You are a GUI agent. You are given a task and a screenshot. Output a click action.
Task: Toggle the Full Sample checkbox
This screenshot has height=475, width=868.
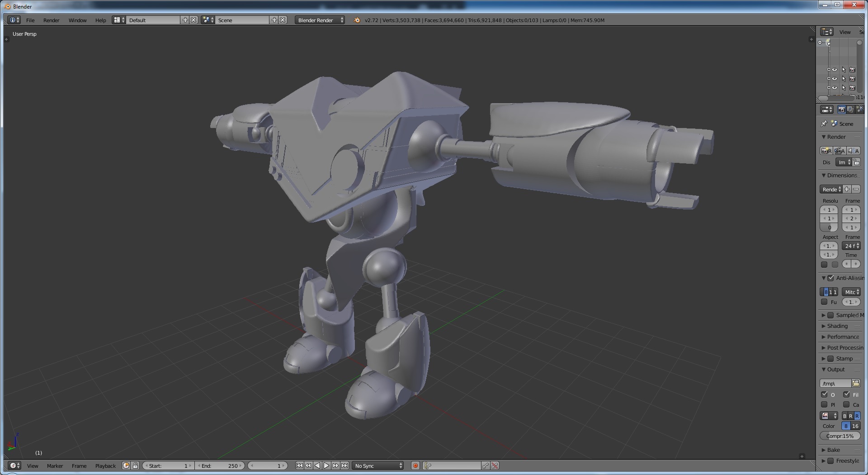click(824, 302)
